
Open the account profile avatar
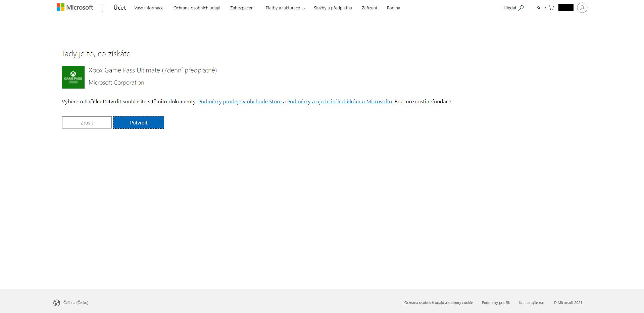coord(582,8)
